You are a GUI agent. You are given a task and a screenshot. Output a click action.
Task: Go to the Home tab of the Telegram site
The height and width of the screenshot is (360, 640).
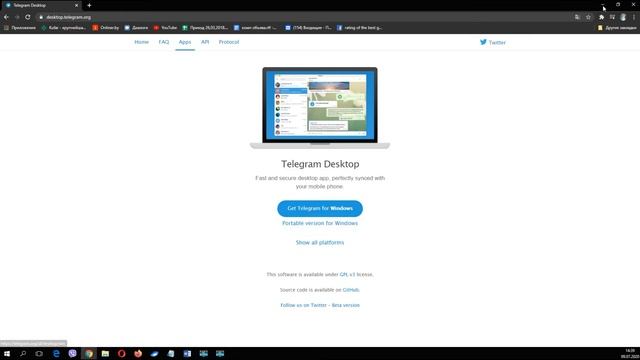(142, 42)
